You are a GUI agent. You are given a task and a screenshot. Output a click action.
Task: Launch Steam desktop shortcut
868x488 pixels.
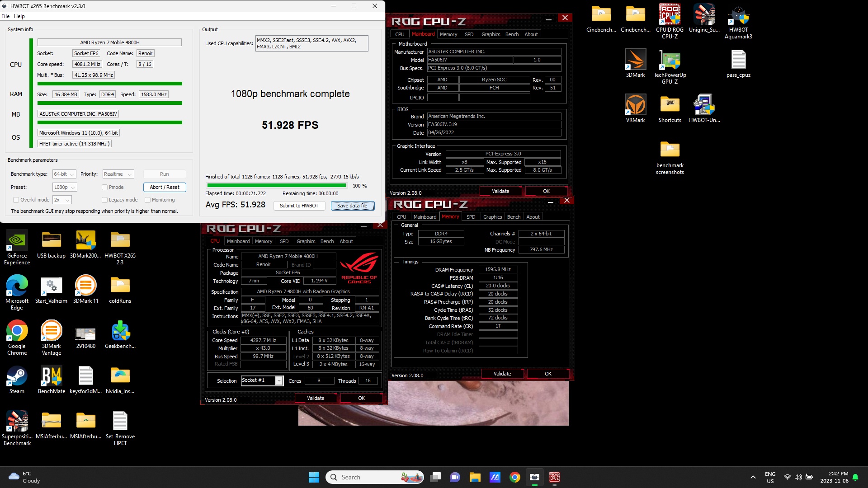pos(17,380)
